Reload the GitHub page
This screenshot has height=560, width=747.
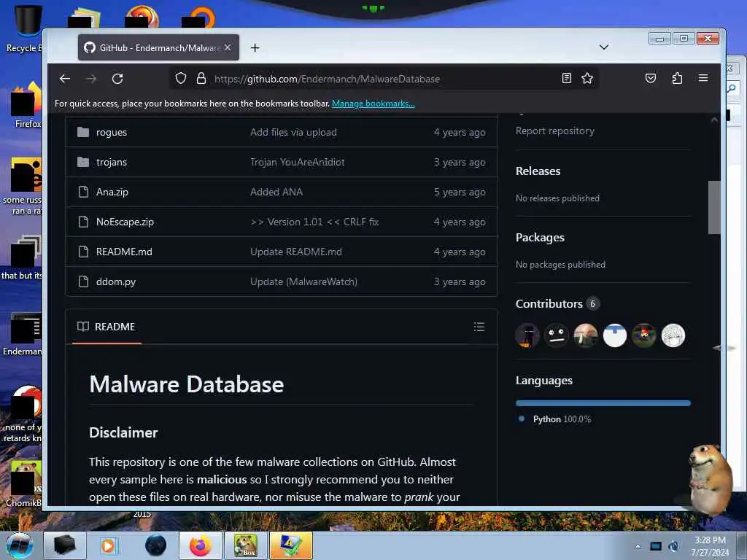[x=117, y=79]
